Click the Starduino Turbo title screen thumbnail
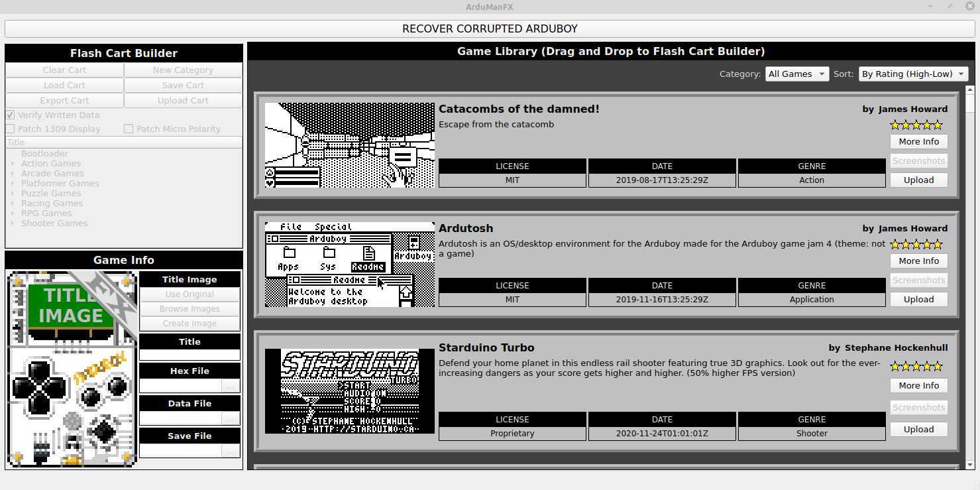The width and height of the screenshot is (980, 490). (350, 391)
